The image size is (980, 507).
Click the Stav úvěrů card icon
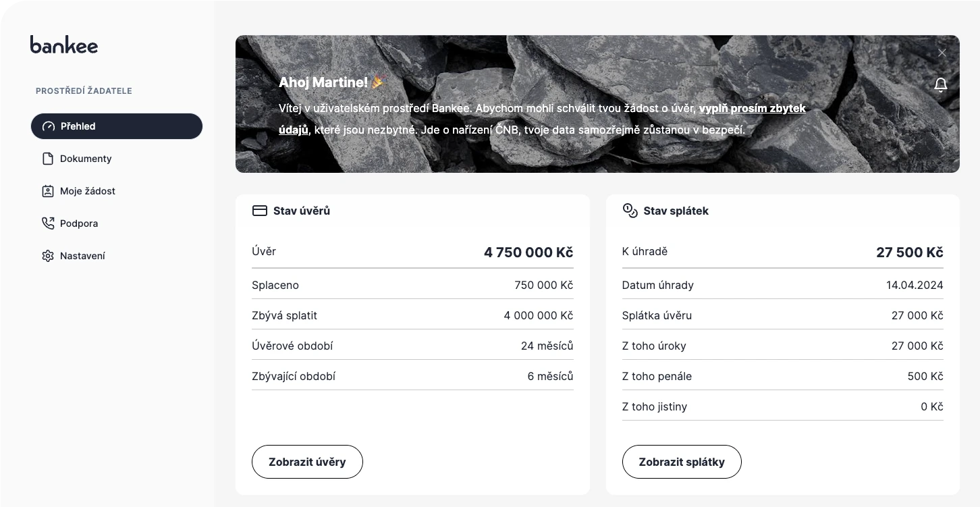[x=260, y=211]
